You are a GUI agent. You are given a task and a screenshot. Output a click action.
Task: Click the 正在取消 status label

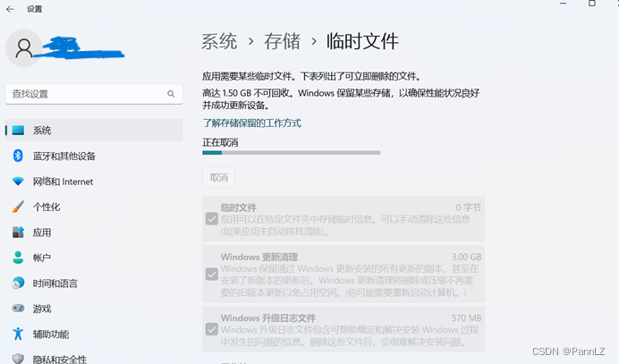(220, 142)
